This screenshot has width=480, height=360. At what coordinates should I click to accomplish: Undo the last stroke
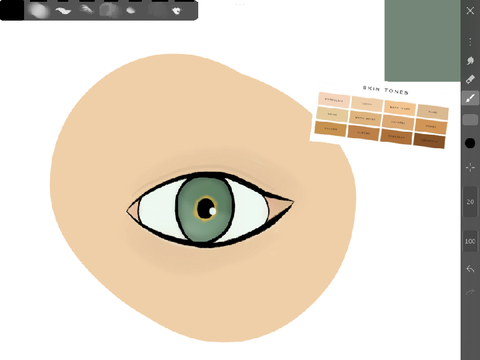470,269
